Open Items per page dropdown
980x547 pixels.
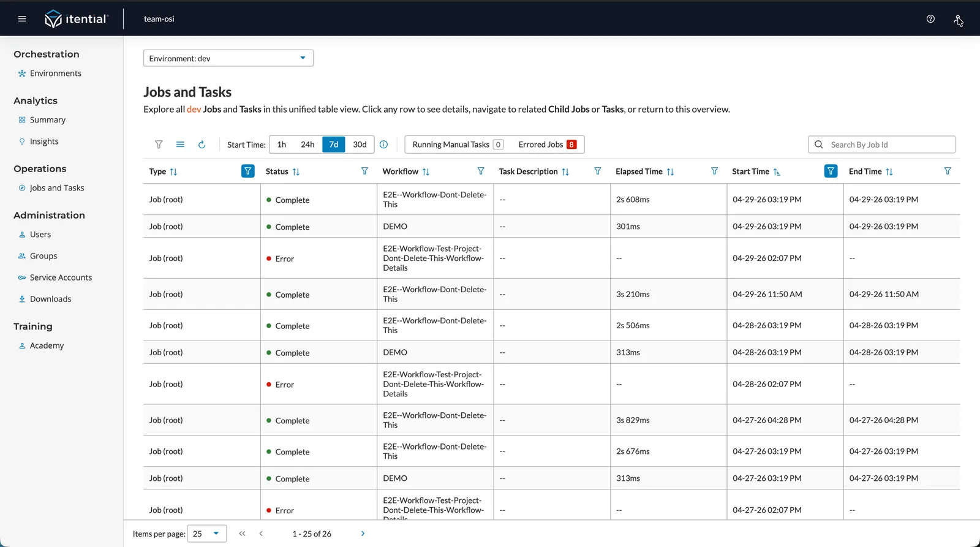click(x=207, y=534)
